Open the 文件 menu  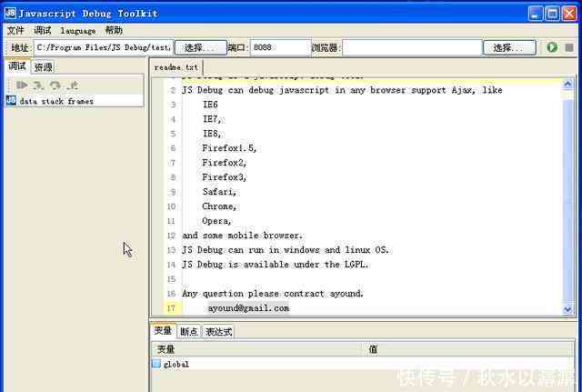(x=15, y=30)
